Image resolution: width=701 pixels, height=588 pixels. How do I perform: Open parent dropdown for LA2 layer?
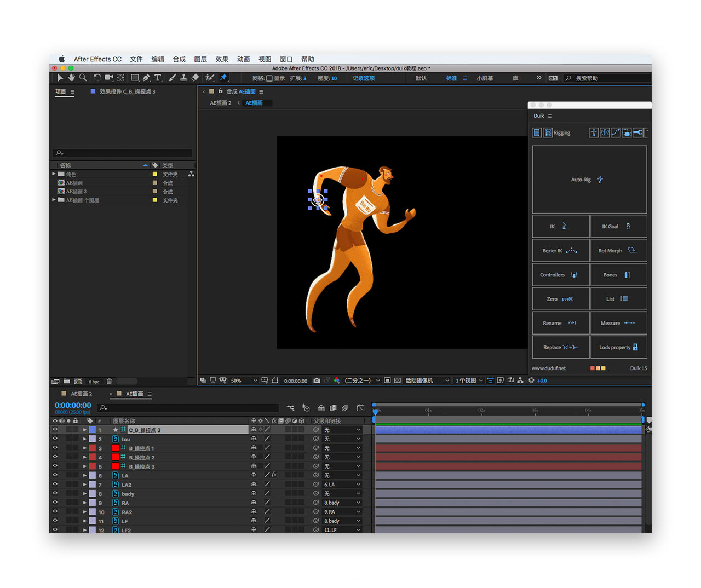(342, 485)
